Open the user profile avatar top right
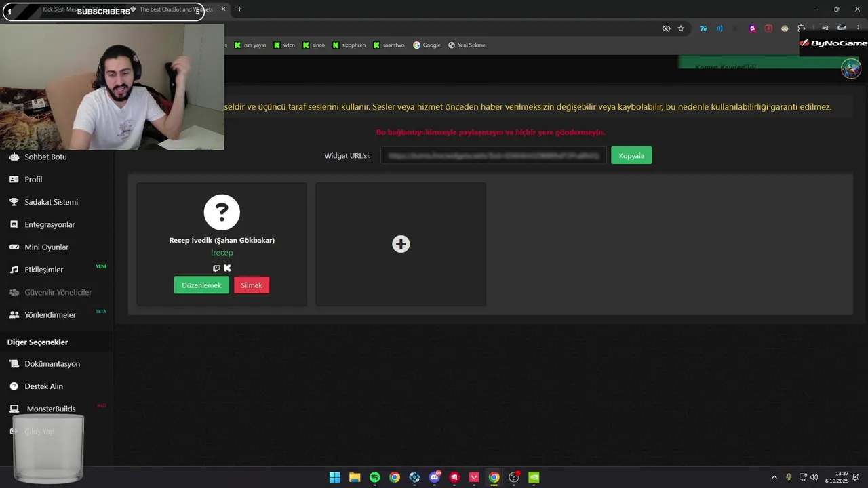868x488 pixels. point(851,68)
